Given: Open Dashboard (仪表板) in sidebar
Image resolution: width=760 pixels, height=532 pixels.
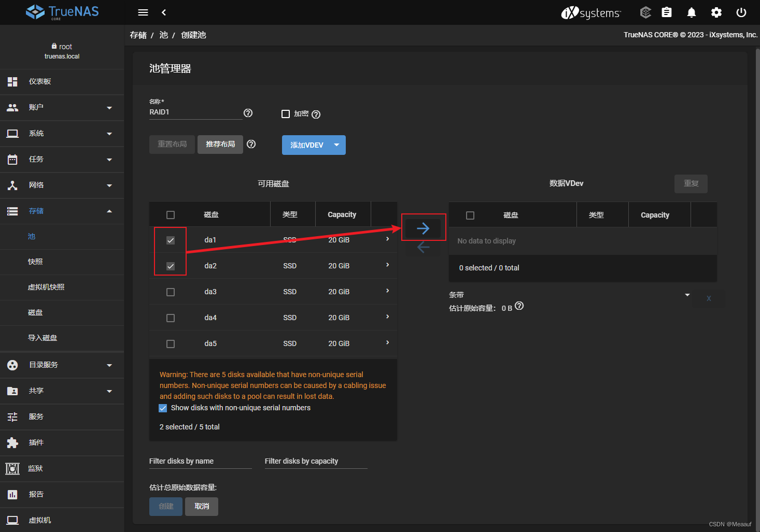Looking at the screenshot, I should [x=62, y=82].
